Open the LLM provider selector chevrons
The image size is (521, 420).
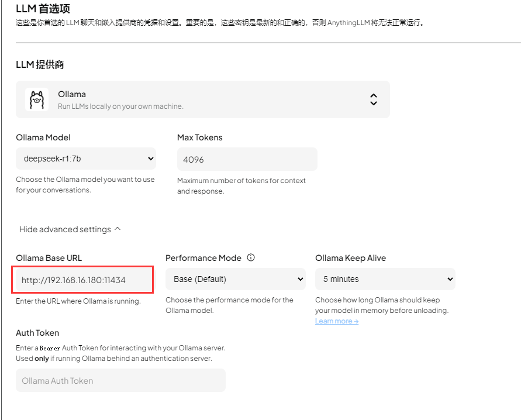374,99
